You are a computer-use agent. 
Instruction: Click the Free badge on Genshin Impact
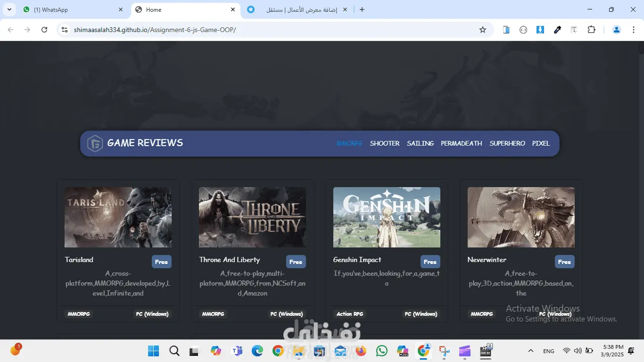[430, 262]
